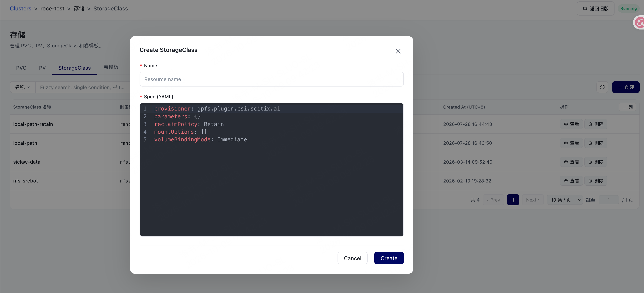Click page 1 pagination button

(x=513, y=200)
